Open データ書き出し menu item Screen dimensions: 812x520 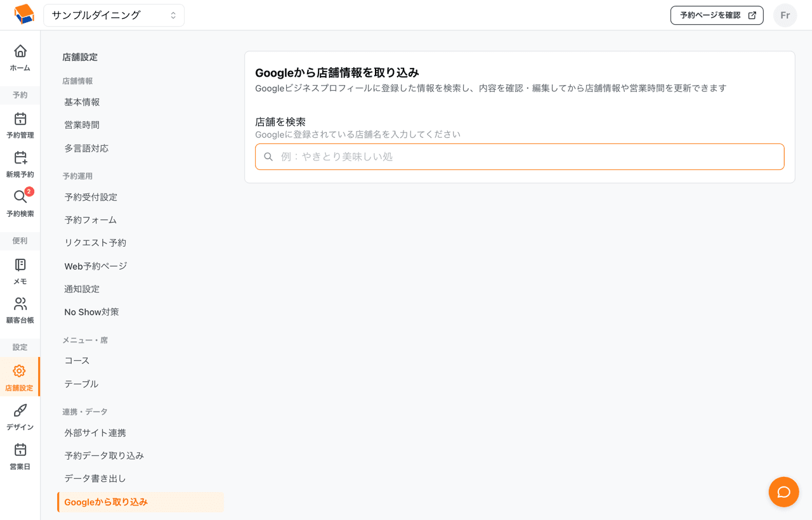[95, 479]
